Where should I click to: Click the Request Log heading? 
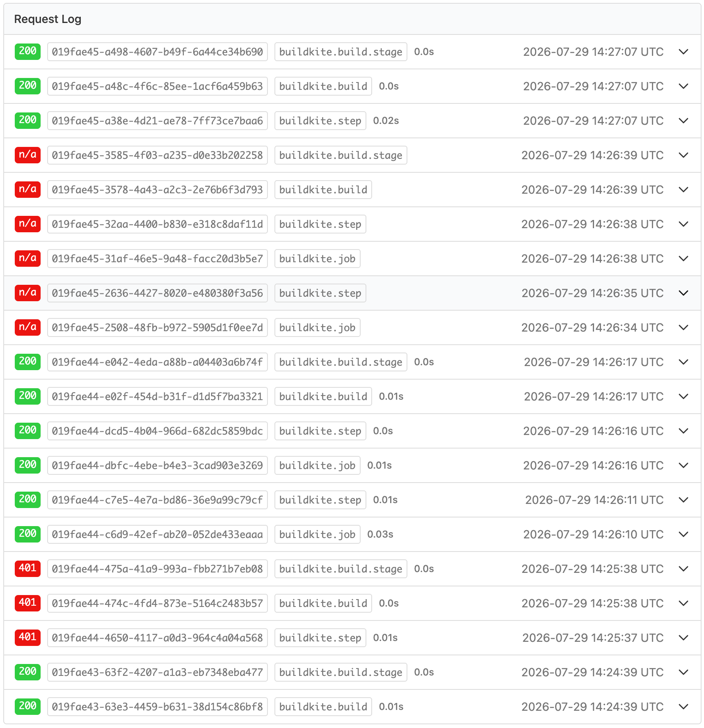point(48,19)
